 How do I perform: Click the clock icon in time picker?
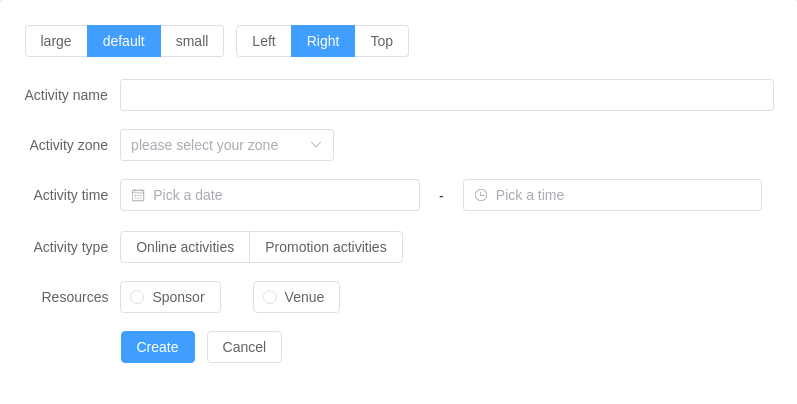coord(481,195)
